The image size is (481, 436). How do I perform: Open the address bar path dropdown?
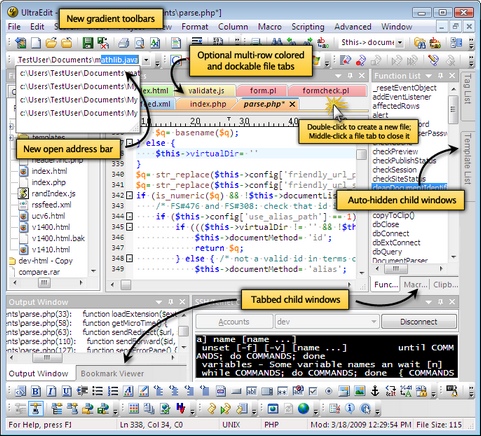pos(146,60)
